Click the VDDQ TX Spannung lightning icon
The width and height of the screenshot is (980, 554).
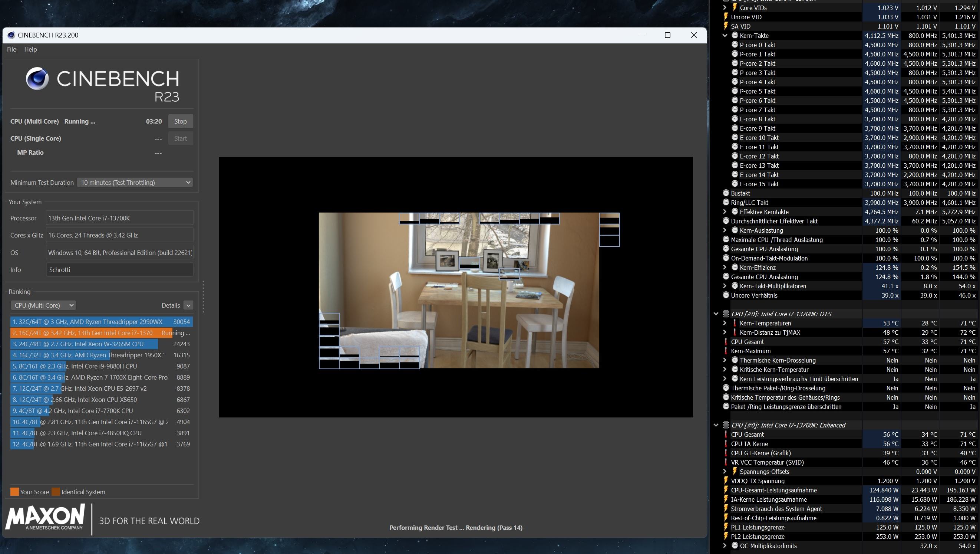726,481
